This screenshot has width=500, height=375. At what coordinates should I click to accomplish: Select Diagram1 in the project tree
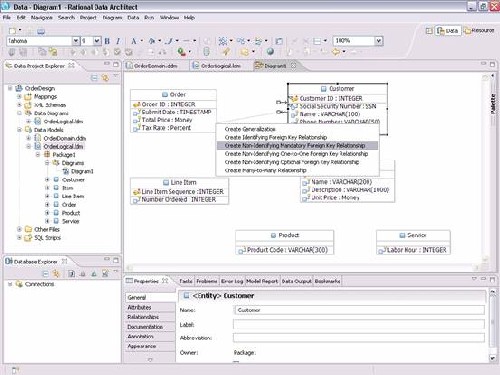tap(82, 171)
